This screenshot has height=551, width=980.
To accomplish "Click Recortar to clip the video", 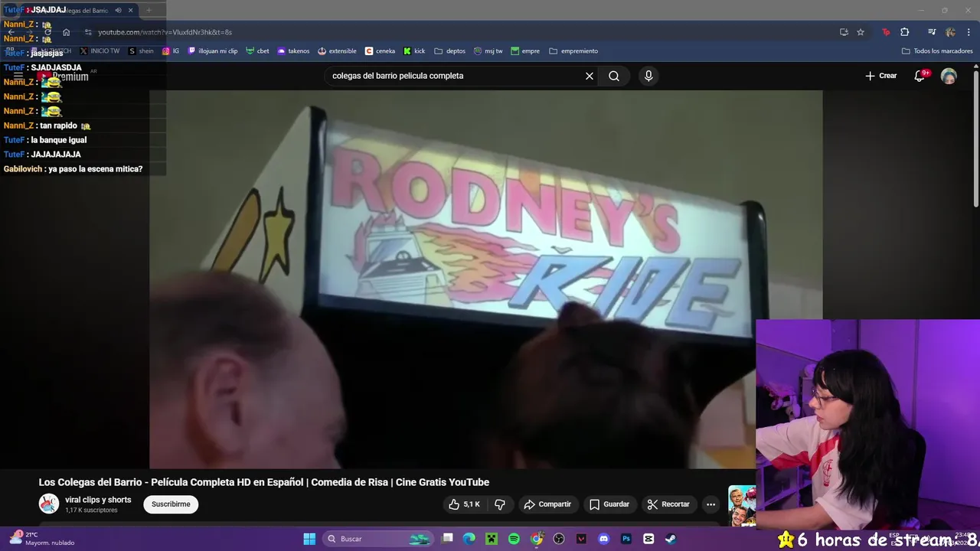I will click(x=668, y=504).
